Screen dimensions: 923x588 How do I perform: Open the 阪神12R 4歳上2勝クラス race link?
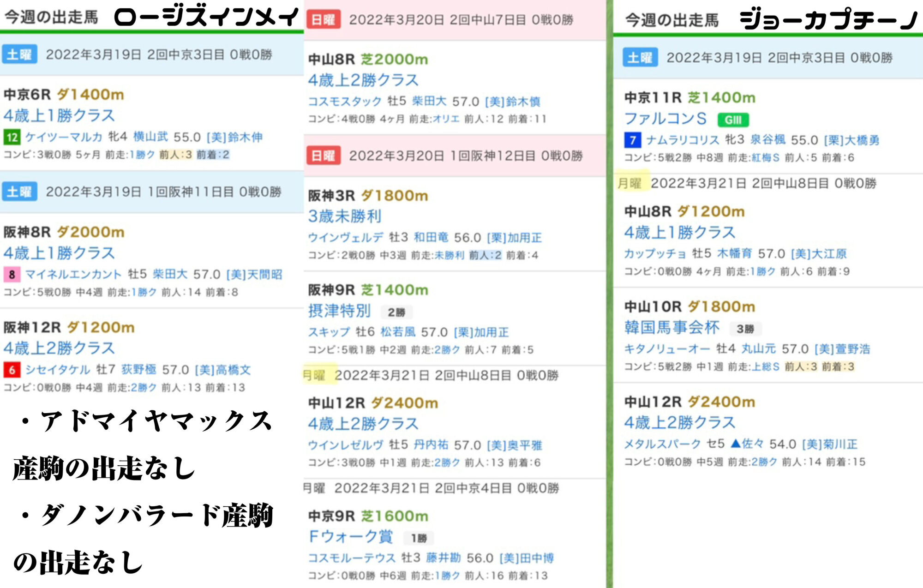click(x=59, y=348)
